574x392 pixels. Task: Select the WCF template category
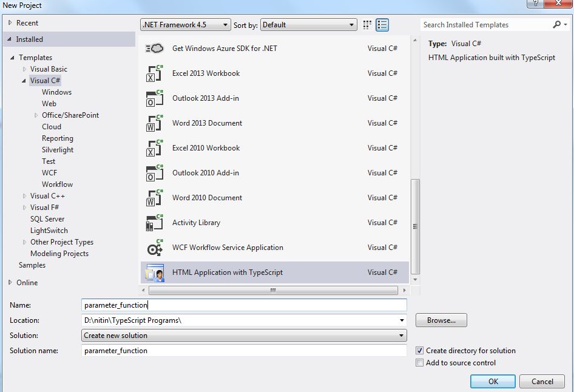[49, 173]
